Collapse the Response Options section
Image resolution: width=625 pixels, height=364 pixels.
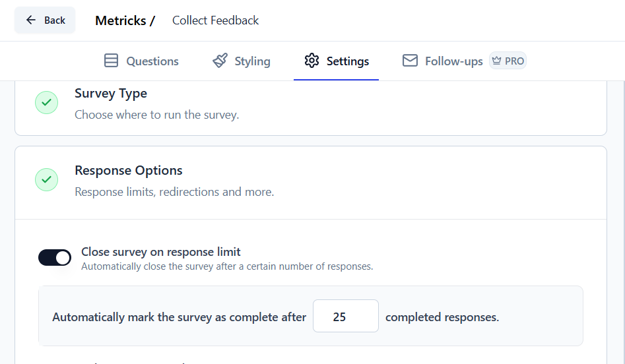[310, 181]
